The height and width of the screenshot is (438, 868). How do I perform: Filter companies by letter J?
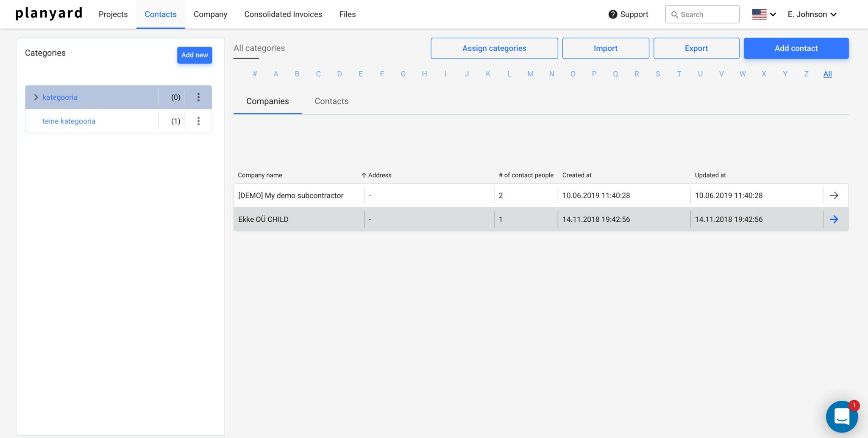(467, 74)
